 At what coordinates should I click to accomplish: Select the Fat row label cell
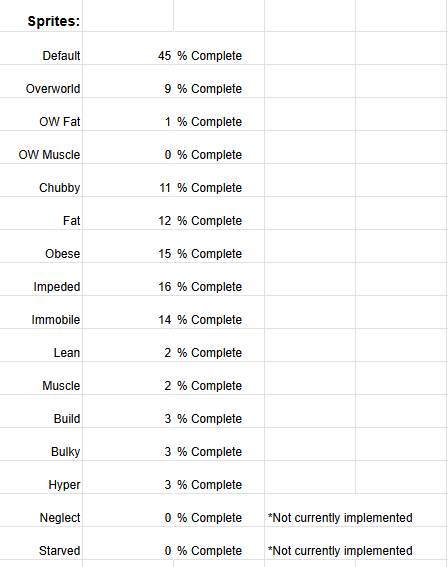(x=41, y=213)
